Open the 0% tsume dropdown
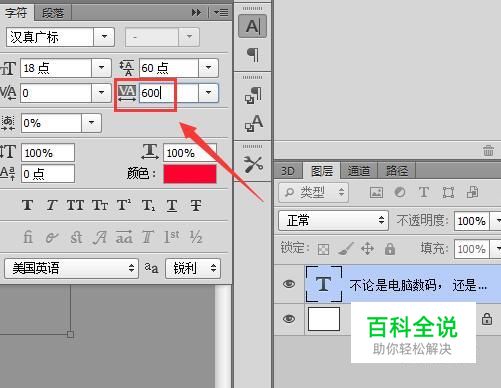501x388 pixels. pyautogui.click(x=91, y=123)
